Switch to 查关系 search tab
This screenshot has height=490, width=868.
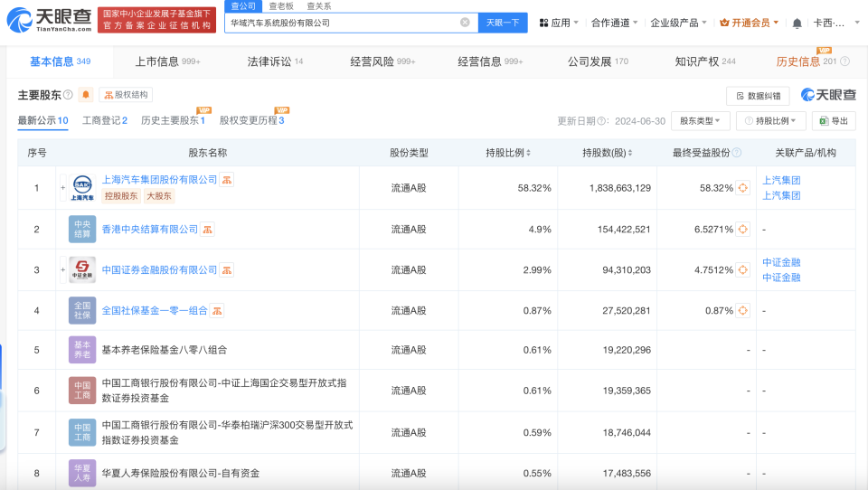point(319,6)
